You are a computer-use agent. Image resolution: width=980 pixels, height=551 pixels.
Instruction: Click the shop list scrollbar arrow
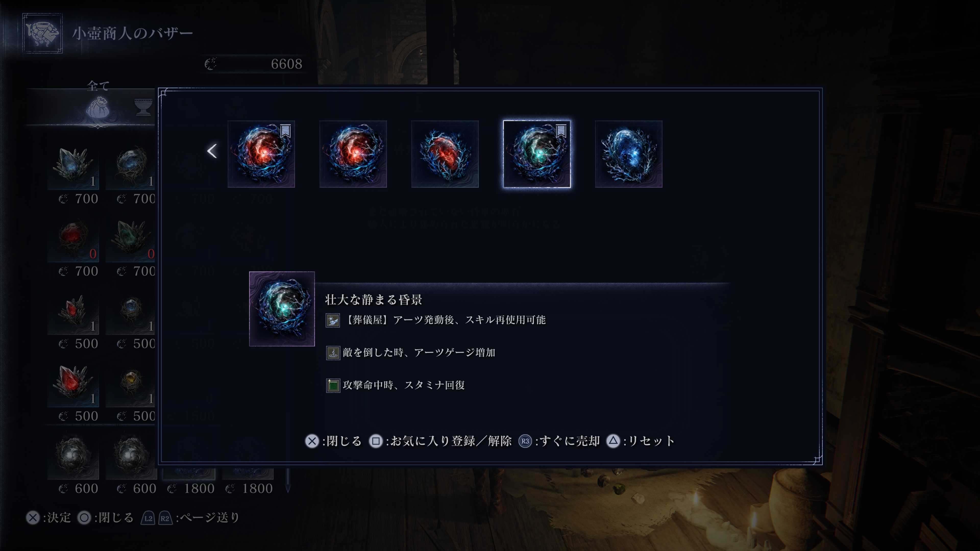[288, 488]
